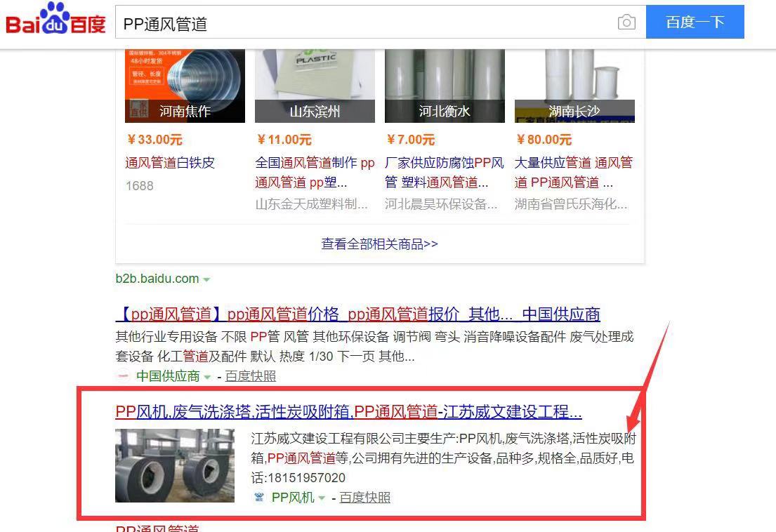Open the 湖南长沙 product thumbnail

pos(574,86)
